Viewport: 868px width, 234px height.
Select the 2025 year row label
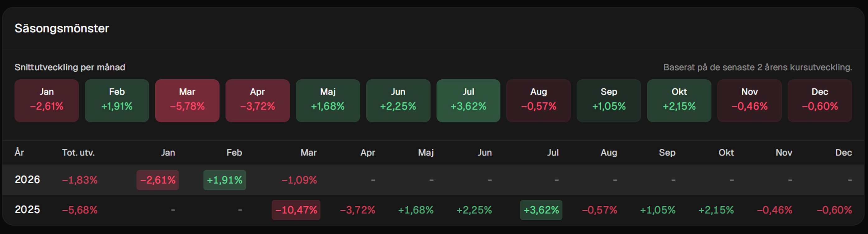click(27, 210)
